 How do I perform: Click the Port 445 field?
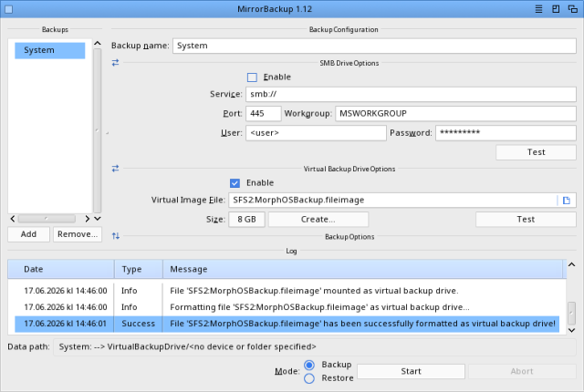tap(264, 113)
